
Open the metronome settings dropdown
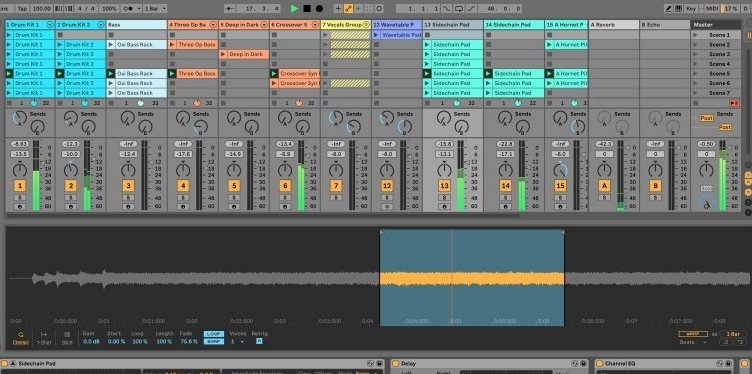click(x=139, y=9)
